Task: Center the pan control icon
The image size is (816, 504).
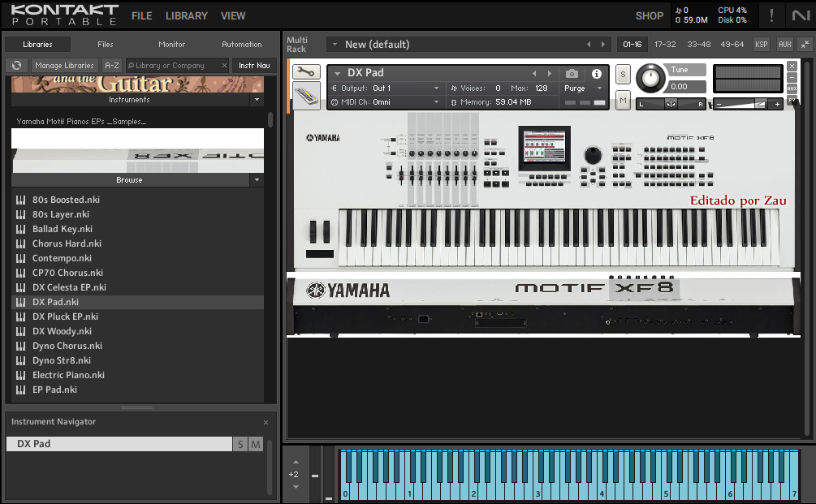Action: (x=671, y=105)
